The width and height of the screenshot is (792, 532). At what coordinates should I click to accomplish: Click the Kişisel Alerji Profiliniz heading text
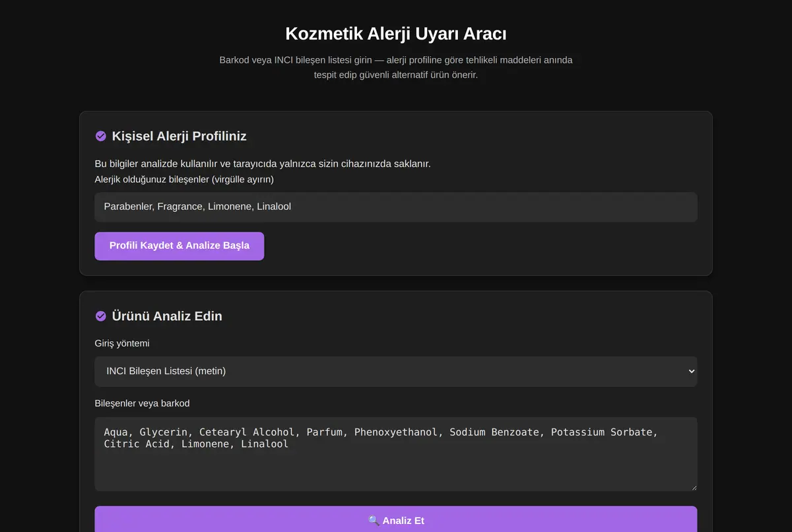coord(180,136)
